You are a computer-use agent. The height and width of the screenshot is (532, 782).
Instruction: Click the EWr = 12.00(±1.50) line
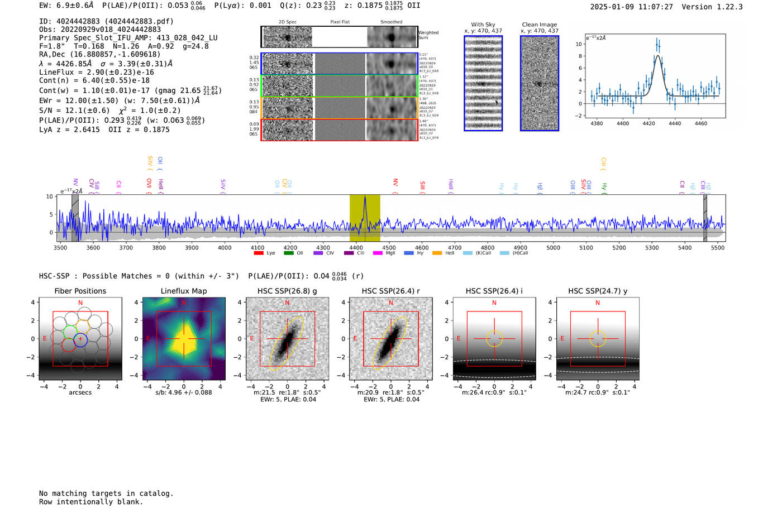point(120,100)
